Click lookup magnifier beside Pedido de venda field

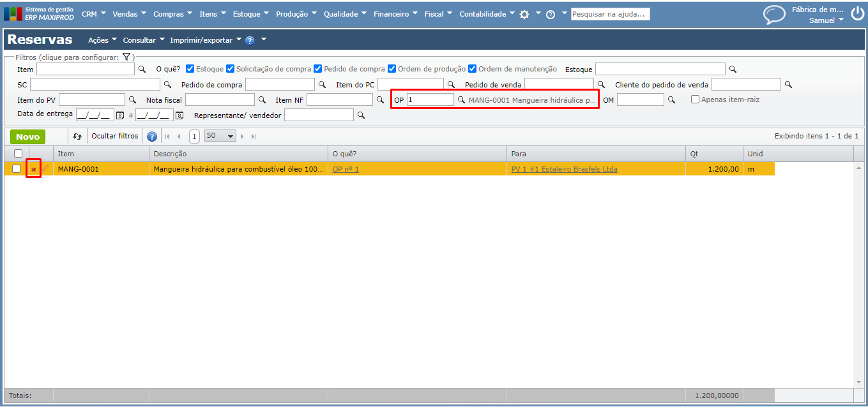tap(601, 84)
